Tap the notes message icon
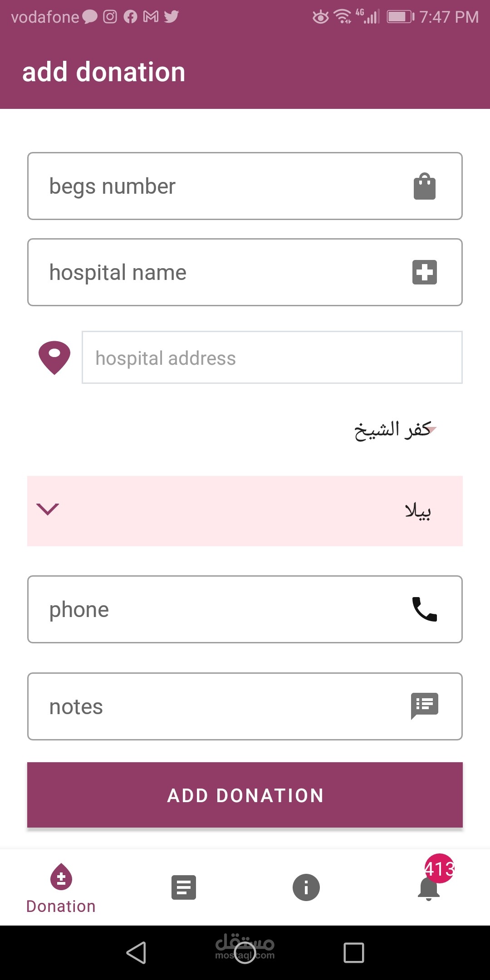Viewport: 490px width, 980px height. coord(424,706)
